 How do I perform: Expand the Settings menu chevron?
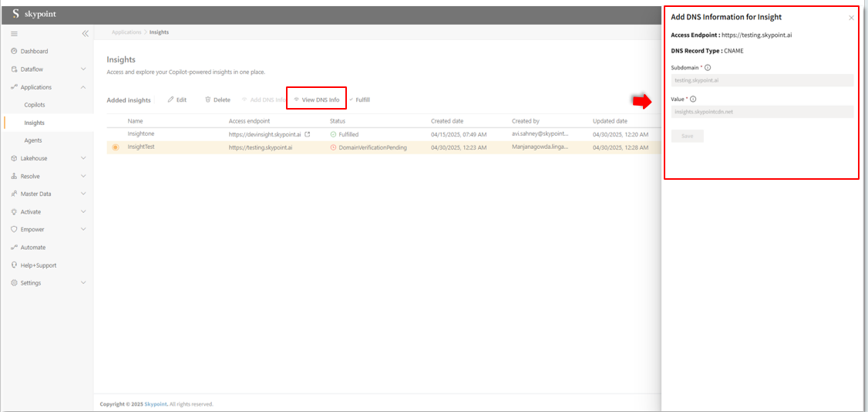[83, 283]
